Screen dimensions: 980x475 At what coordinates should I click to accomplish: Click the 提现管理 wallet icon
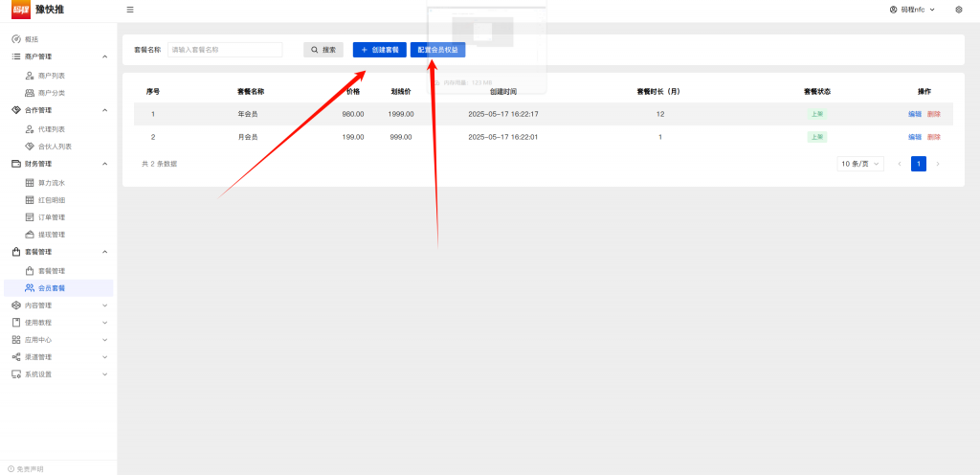point(30,235)
